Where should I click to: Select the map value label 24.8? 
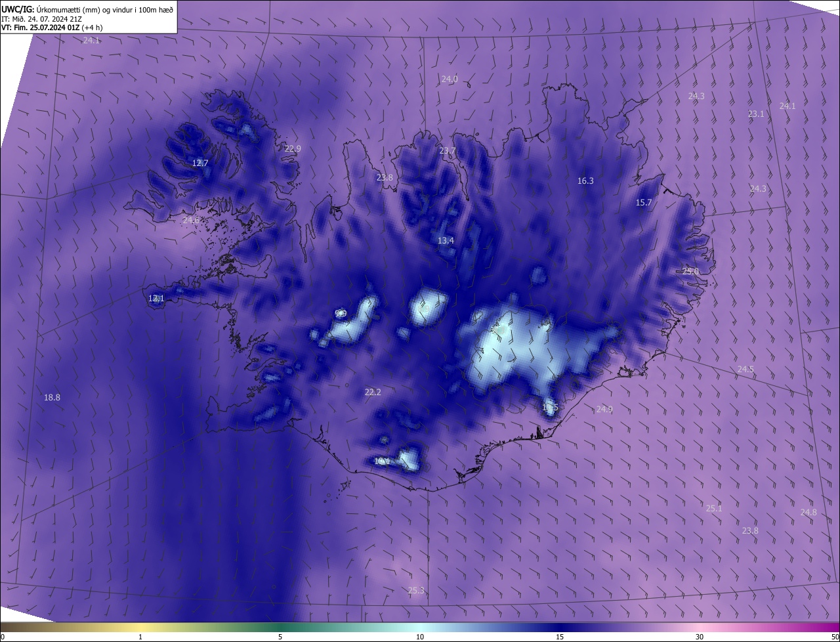pos(808,512)
